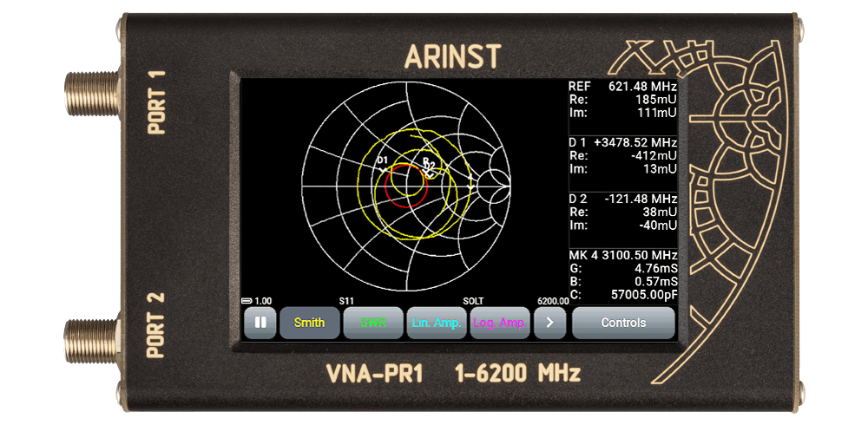
Task: Select the REF 621.48 MHz marker row
Action: [622, 87]
